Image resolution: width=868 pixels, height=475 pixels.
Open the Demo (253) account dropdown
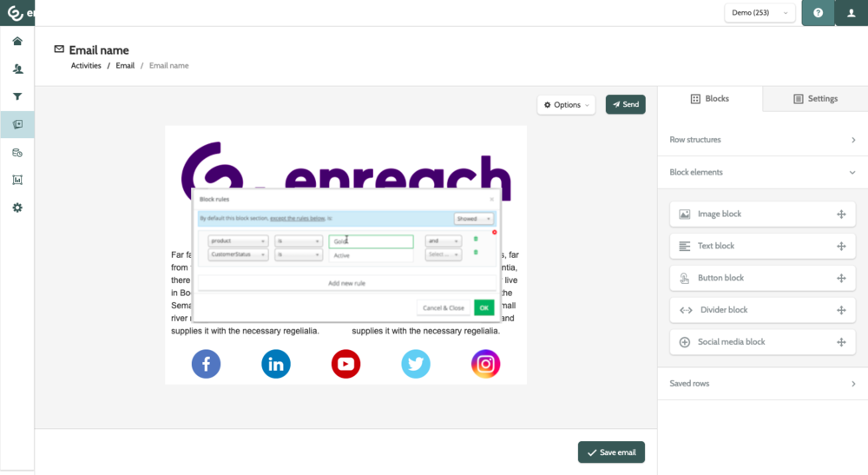click(759, 13)
